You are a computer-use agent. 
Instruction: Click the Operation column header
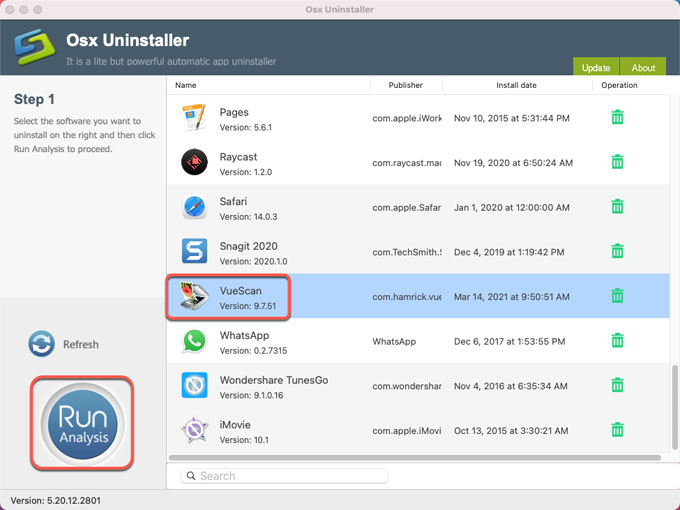click(x=619, y=85)
